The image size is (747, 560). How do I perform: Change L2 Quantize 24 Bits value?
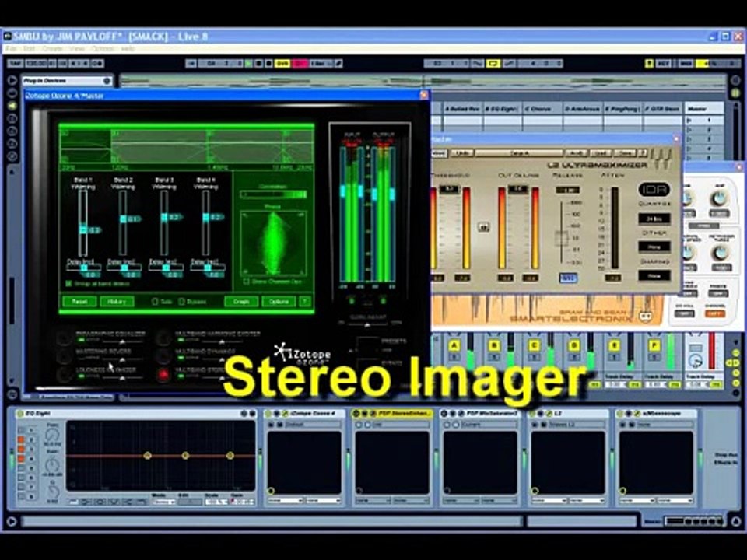[x=654, y=219]
